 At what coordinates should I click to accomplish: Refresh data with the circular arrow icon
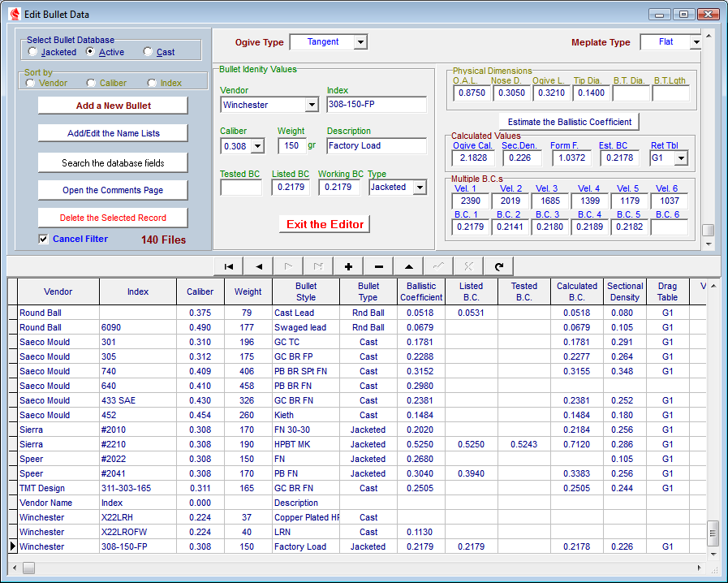[498, 266]
